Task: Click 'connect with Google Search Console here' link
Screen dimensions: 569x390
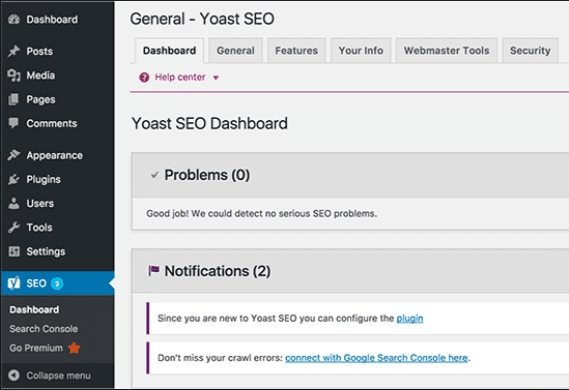Action: pyautogui.click(x=376, y=358)
